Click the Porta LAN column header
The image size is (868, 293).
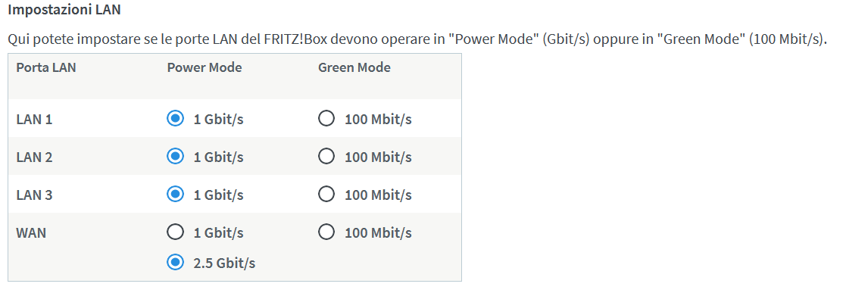pyautogui.click(x=46, y=67)
